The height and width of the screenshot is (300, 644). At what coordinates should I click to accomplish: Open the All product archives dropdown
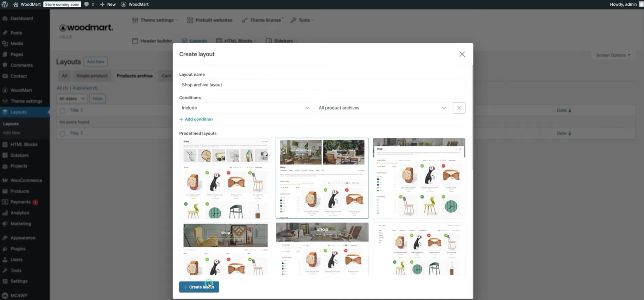[382, 108]
